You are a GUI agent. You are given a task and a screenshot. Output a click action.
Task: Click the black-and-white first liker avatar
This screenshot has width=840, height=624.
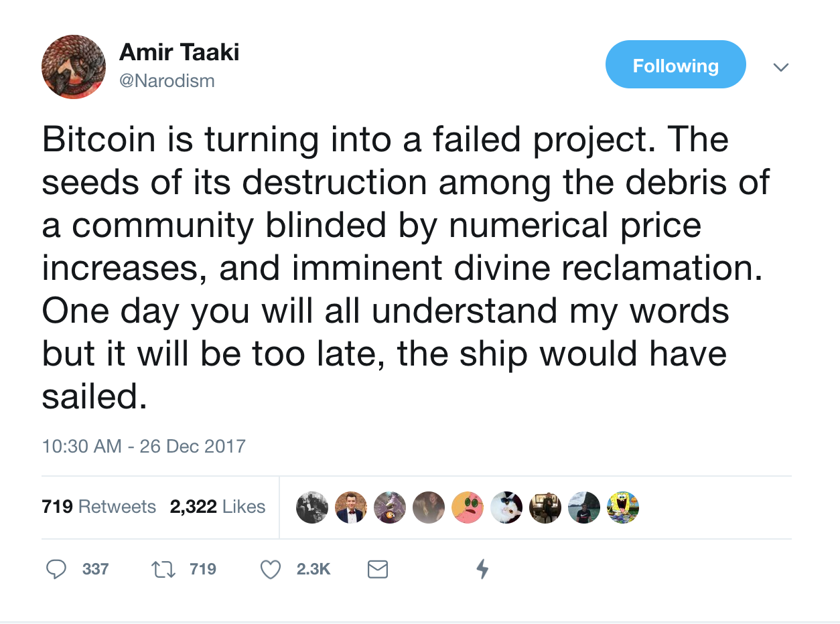click(312, 508)
